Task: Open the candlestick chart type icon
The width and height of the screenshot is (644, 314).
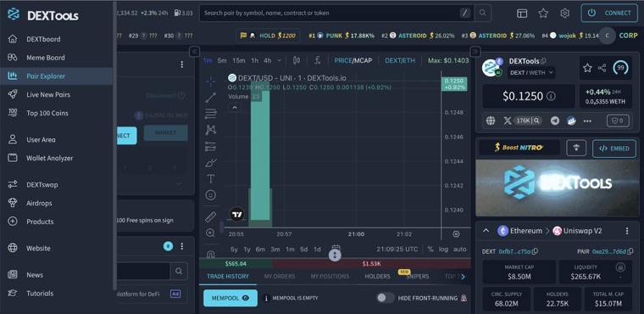Action: pos(297,60)
